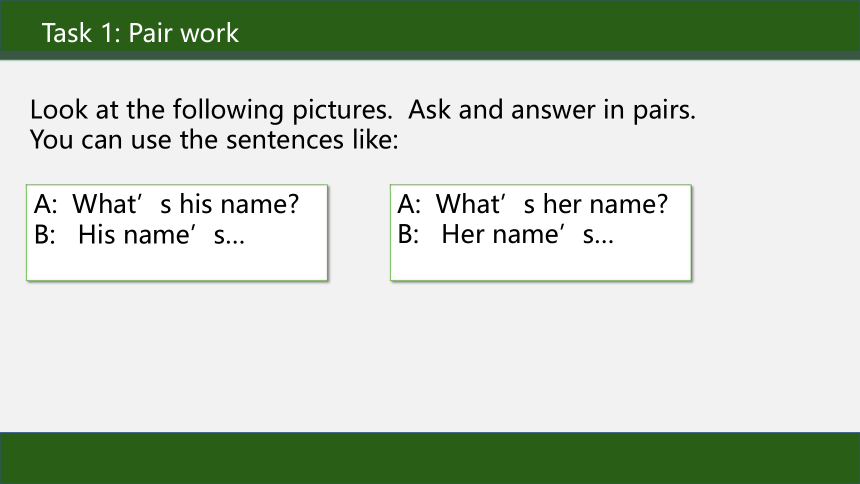Select blank space inside the left 'his name' box
The width and height of the screenshot is (860, 484).
(x=177, y=264)
